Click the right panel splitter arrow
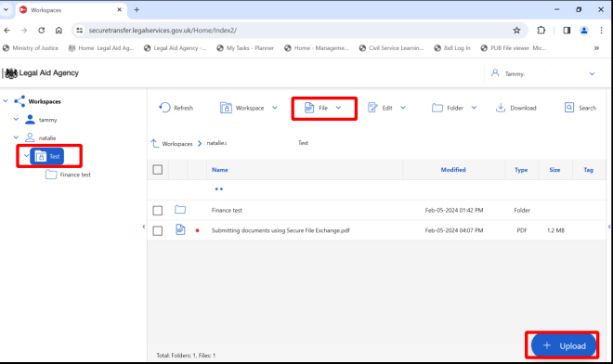 609,227
